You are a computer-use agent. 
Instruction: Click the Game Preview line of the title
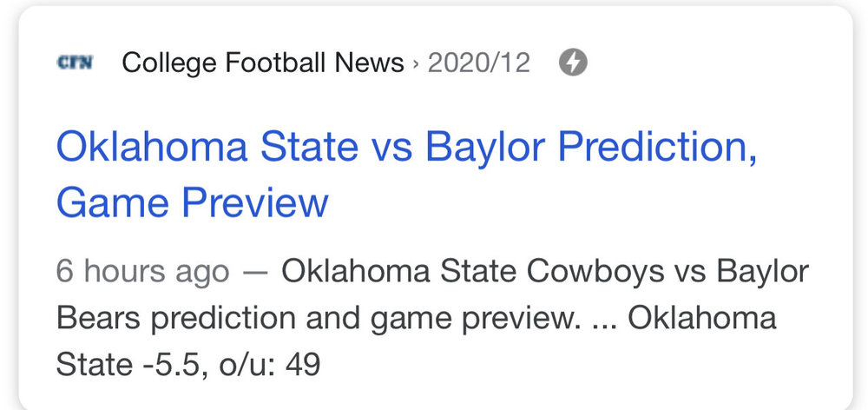click(192, 202)
